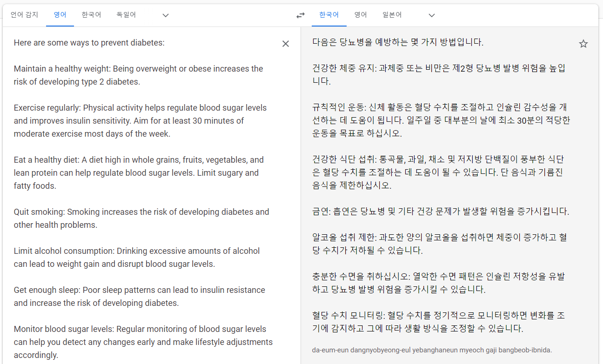This screenshot has height=364, width=603.
Task: Click the "금연" translated sentence
Action: (441, 212)
